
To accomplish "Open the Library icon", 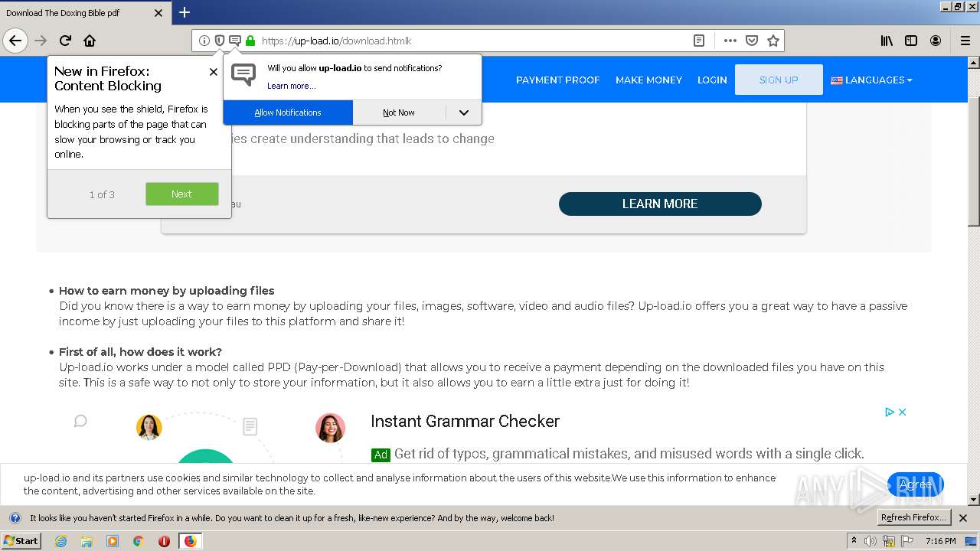I will click(x=887, y=41).
